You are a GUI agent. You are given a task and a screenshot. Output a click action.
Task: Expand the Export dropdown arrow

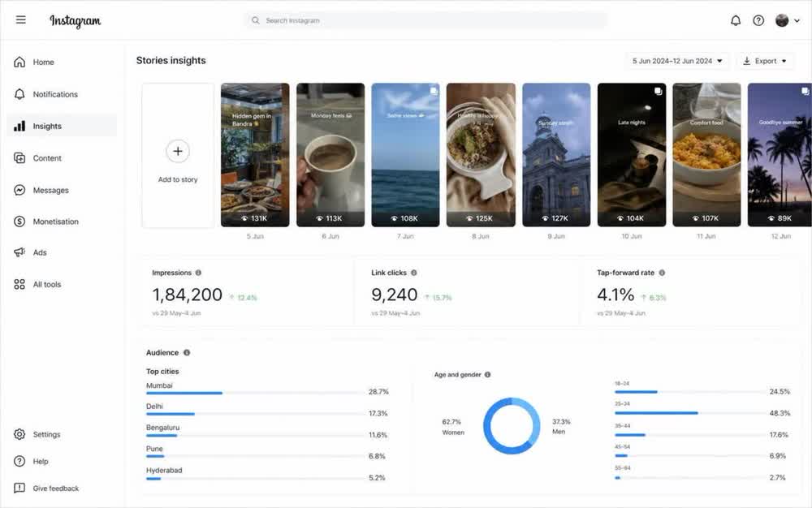click(x=784, y=61)
